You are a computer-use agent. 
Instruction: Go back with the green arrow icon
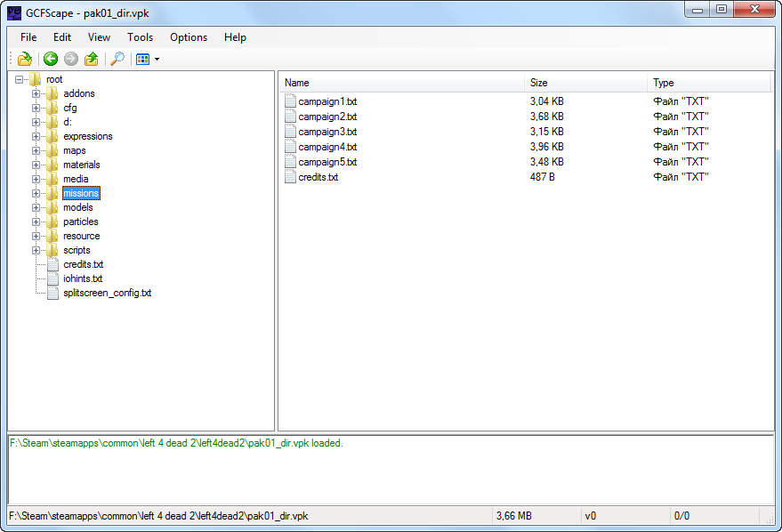[51, 59]
